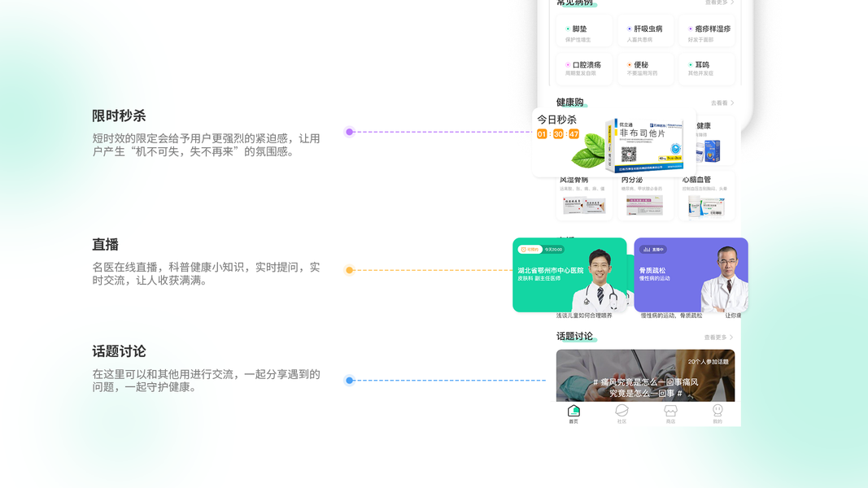Select the 肝吸虫病 case tile

click(646, 33)
